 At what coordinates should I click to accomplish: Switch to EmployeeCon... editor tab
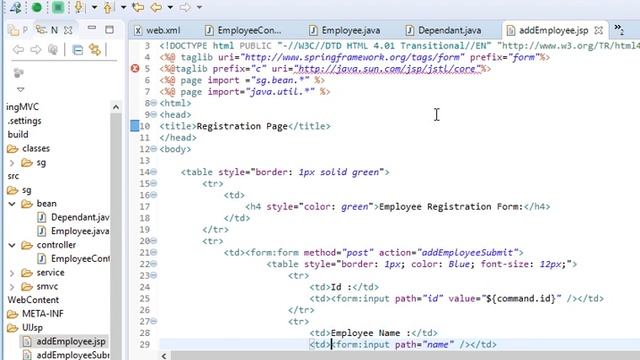pos(243,31)
